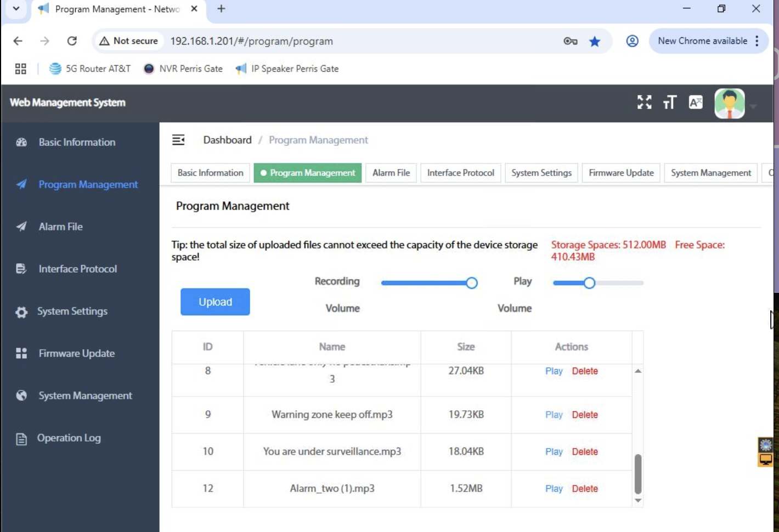Switch to the Alarm File tab
Image resolution: width=779 pixels, height=532 pixels.
[x=391, y=173]
